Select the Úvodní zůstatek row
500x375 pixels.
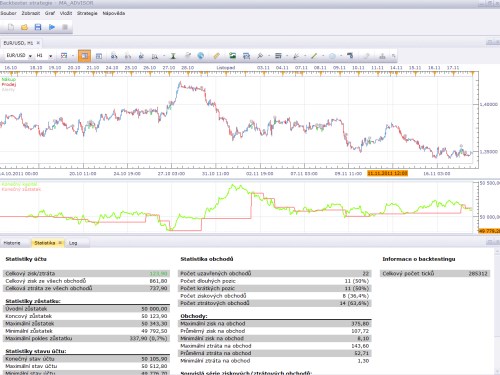pos(86,309)
